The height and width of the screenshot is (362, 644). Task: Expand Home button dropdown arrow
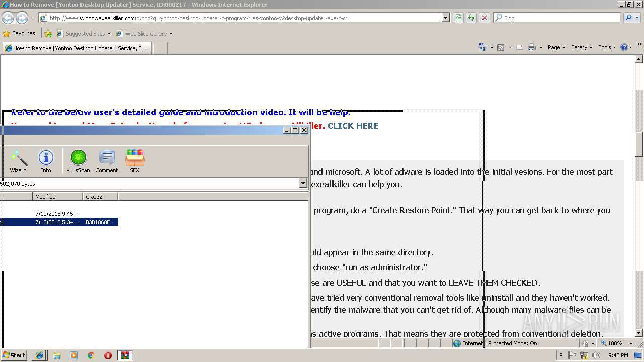coord(492,47)
